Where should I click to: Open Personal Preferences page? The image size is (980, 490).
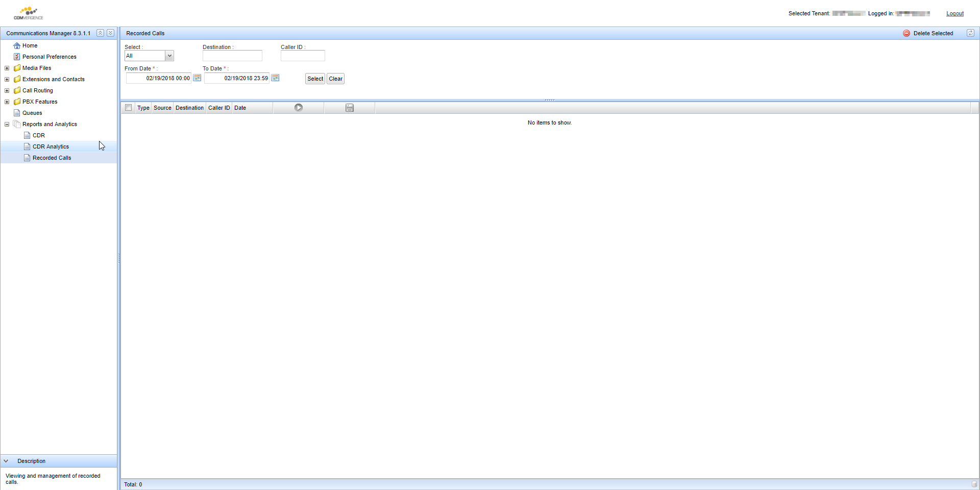point(49,57)
